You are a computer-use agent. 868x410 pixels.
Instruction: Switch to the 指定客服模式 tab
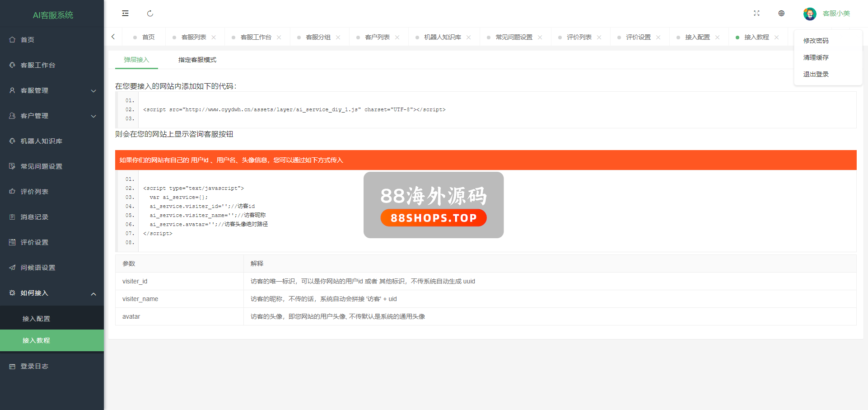tap(197, 60)
